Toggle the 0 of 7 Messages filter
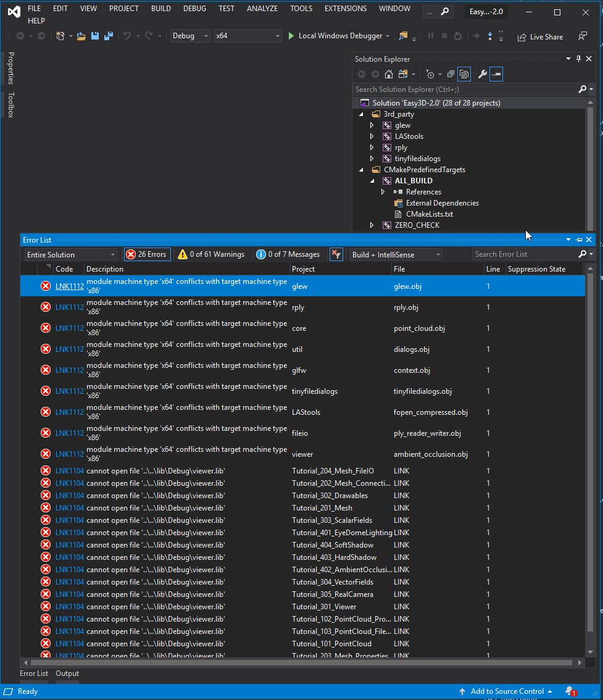The height and width of the screenshot is (700, 603). pyautogui.click(x=288, y=254)
